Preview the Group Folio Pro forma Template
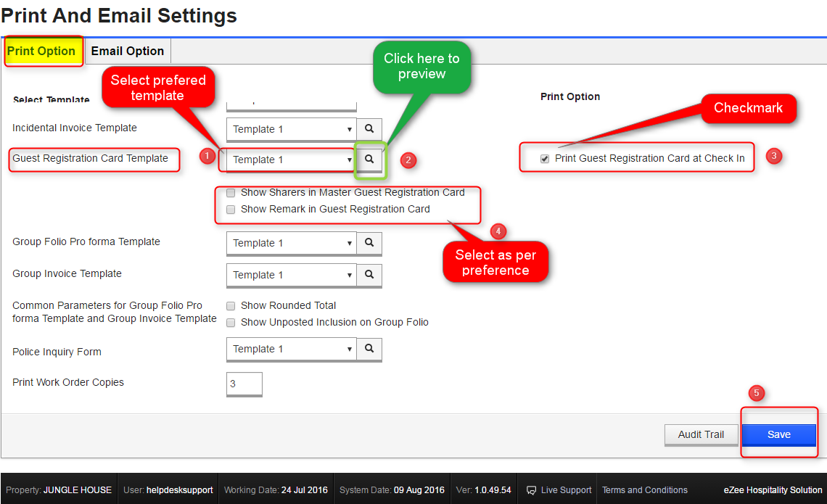This screenshot has width=827, height=504. tap(369, 243)
